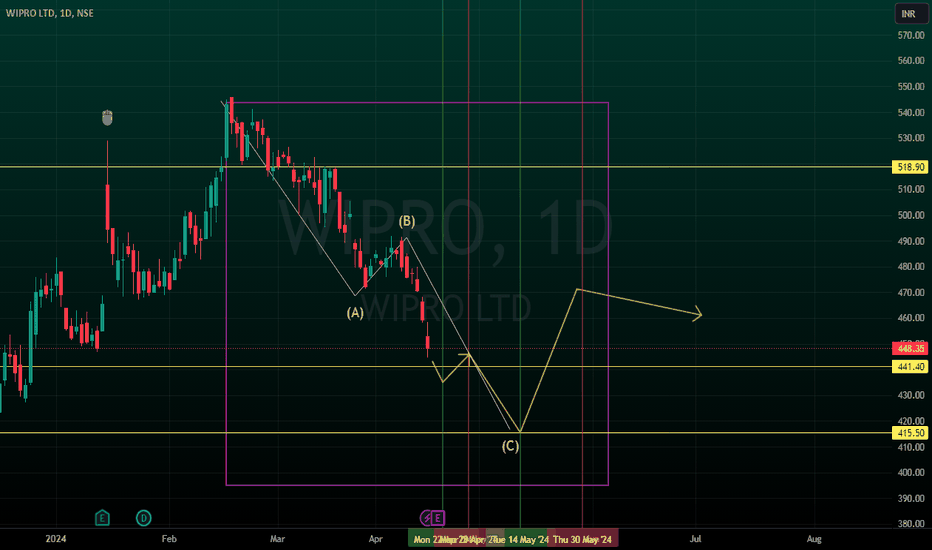Viewport: 932px width, 550px height.
Task: Click the 500.00 price axis tick
Action: coord(911,215)
